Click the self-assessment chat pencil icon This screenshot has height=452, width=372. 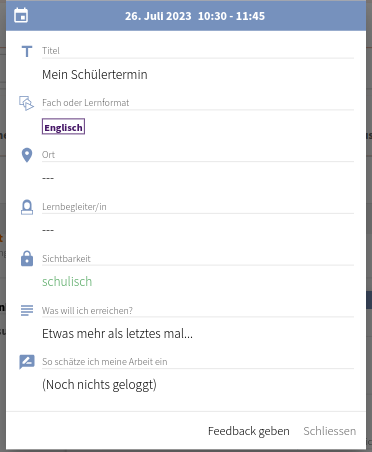click(27, 362)
